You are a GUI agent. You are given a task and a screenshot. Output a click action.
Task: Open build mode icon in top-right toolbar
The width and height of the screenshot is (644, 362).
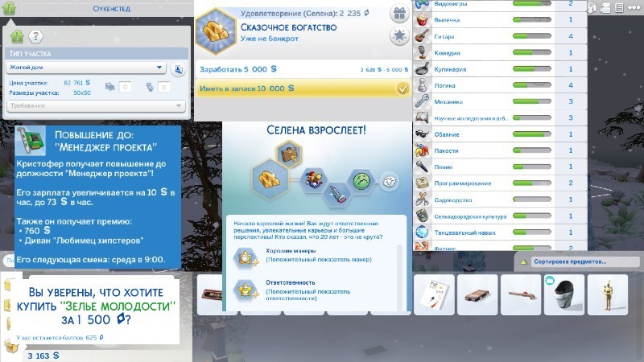coord(591,8)
